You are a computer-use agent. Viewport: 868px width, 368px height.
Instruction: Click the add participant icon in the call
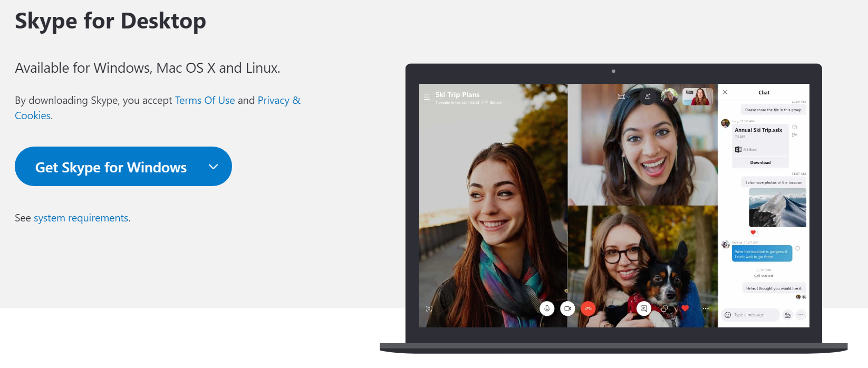(x=648, y=96)
